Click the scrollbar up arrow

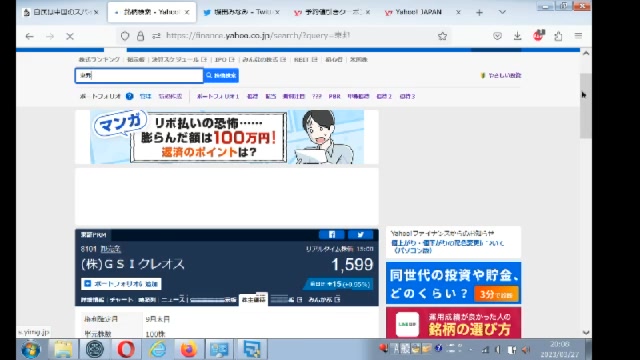pos(586,53)
